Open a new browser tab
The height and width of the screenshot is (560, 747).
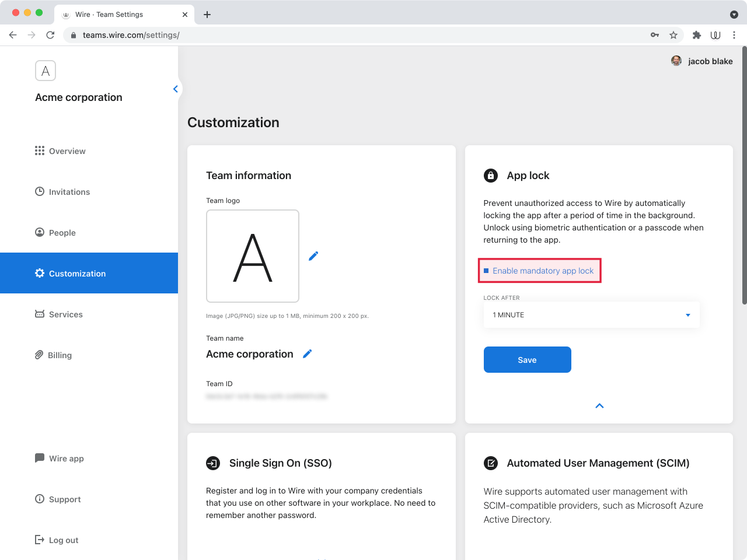[207, 15]
